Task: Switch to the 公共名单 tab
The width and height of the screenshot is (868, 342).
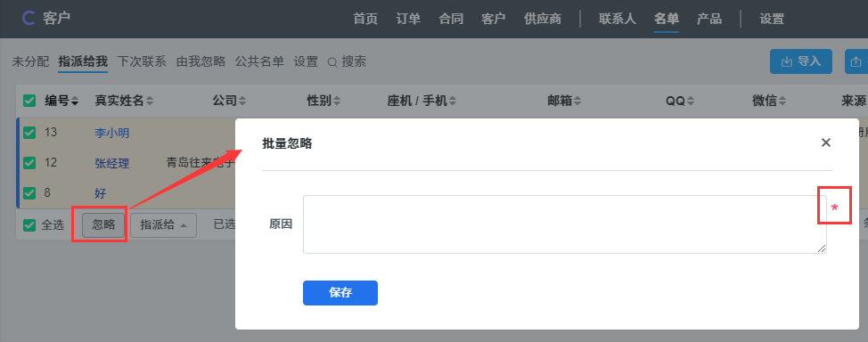Action: pyautogui.click(x=259, y=61)
